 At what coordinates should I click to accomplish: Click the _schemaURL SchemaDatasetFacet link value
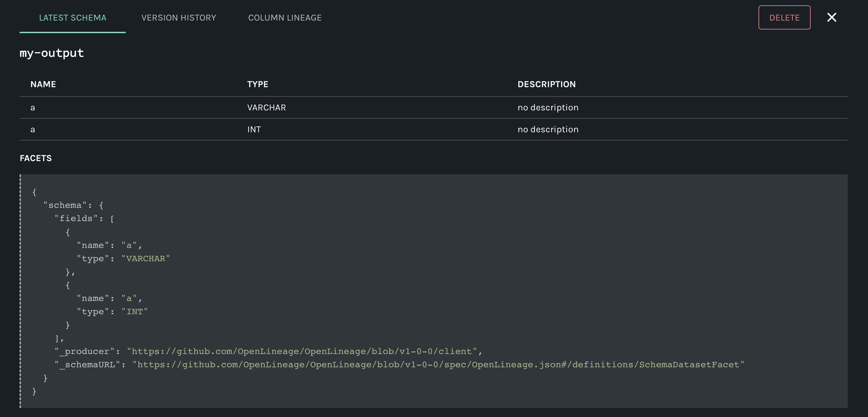click(x=438, y=365)
